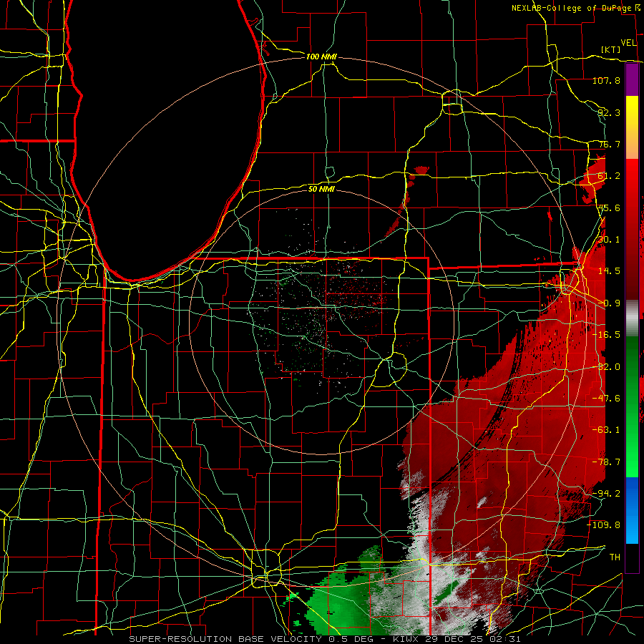
Task: Select the -78.7 velocity scale value
Action: [x=606, y=462]
